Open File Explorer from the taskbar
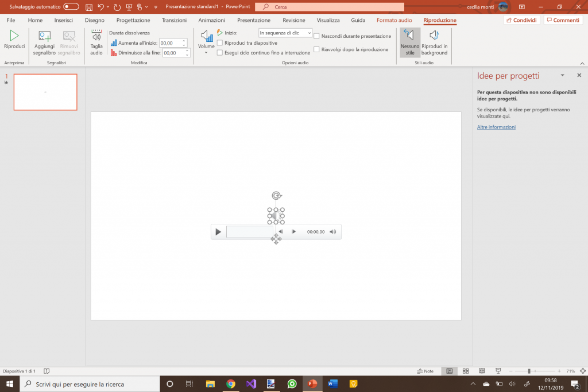This screenshot has width=588, height=392. (210, 384)
